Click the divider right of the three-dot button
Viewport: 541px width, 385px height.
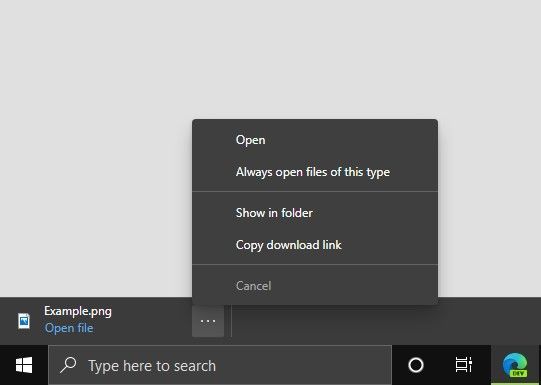tap(231, 321)
